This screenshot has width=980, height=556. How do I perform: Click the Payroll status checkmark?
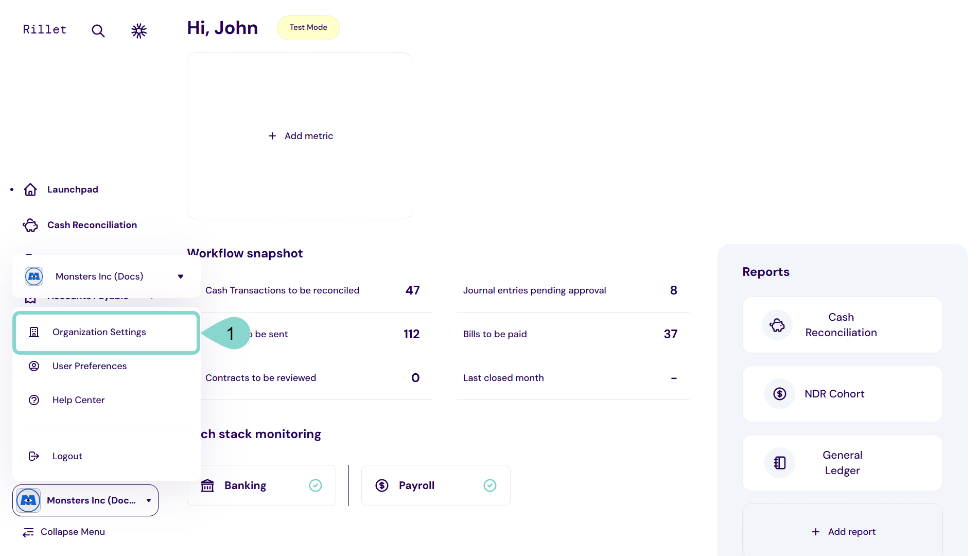tap(490, 485)
